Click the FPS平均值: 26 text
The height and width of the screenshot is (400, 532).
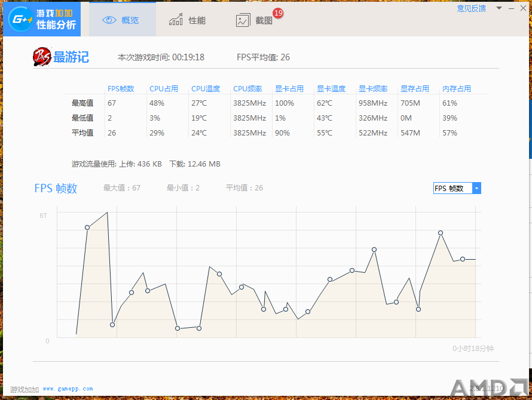(x=263, y=57)
